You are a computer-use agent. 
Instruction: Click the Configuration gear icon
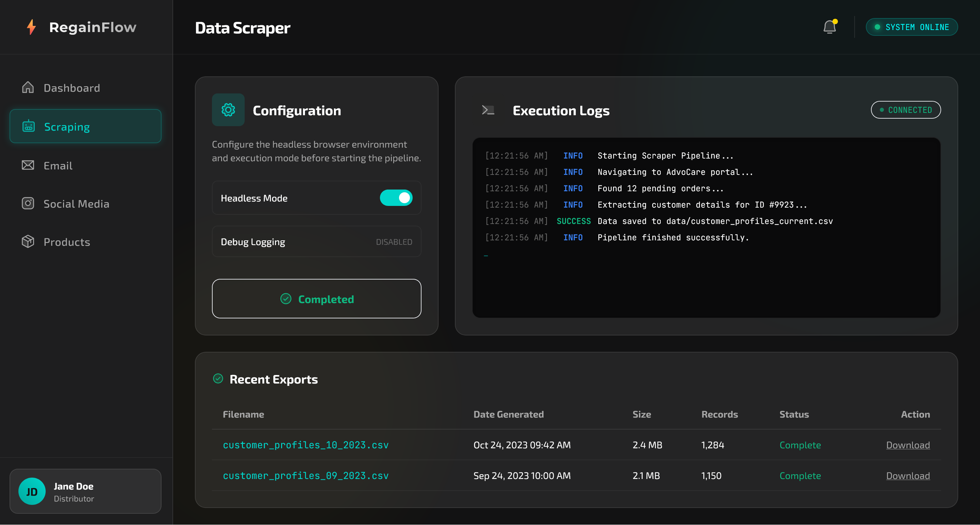(x=228, y=110)
